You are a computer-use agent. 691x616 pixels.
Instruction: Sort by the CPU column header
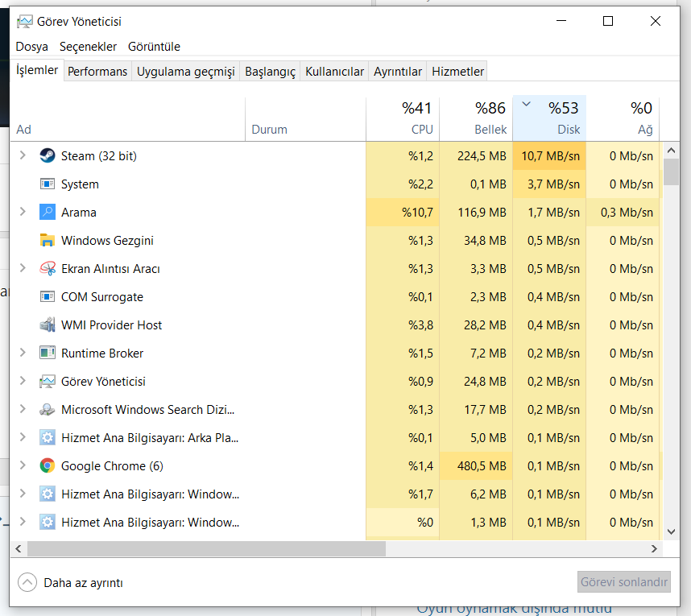point(403,118)
